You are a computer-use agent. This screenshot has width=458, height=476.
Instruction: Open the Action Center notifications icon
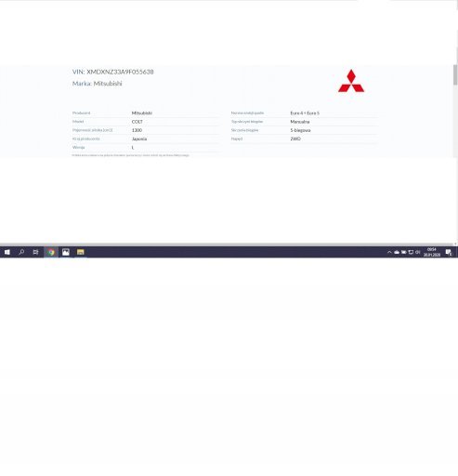tap(449, 253)
